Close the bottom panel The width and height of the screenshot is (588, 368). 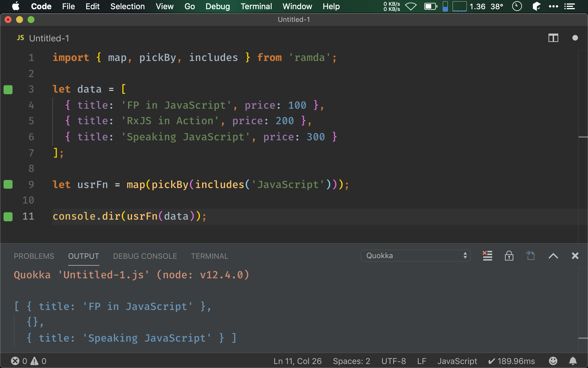click(x=575, y=256)
